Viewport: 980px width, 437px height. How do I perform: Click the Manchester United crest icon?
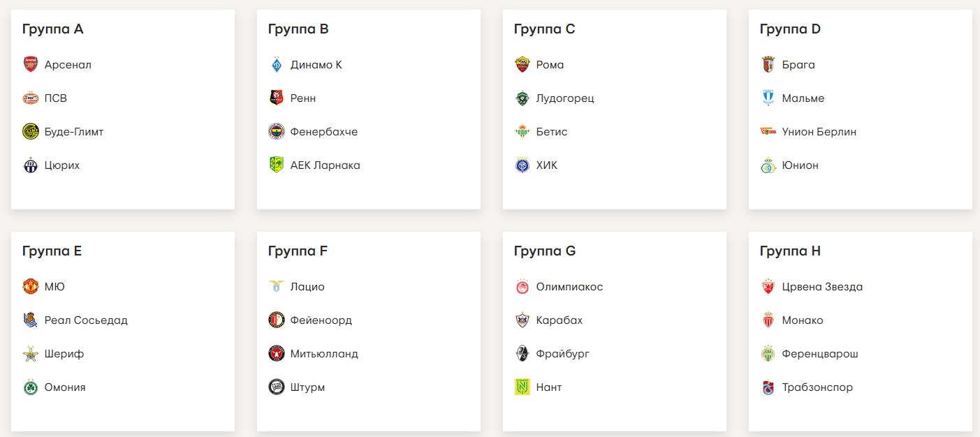click(31, 287)
